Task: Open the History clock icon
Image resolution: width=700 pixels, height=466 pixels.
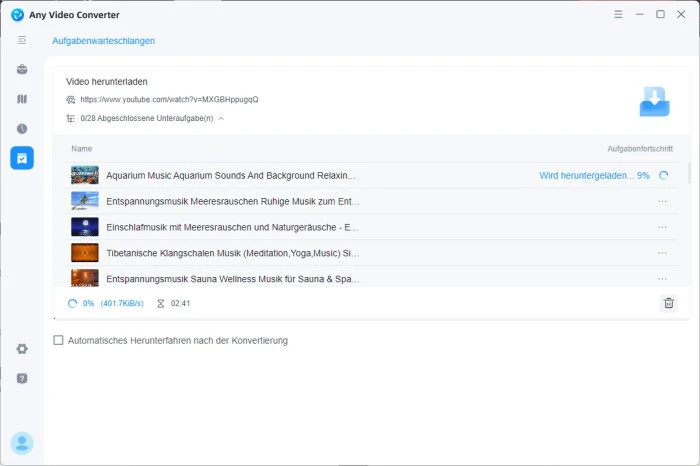Action: [22, 129]
